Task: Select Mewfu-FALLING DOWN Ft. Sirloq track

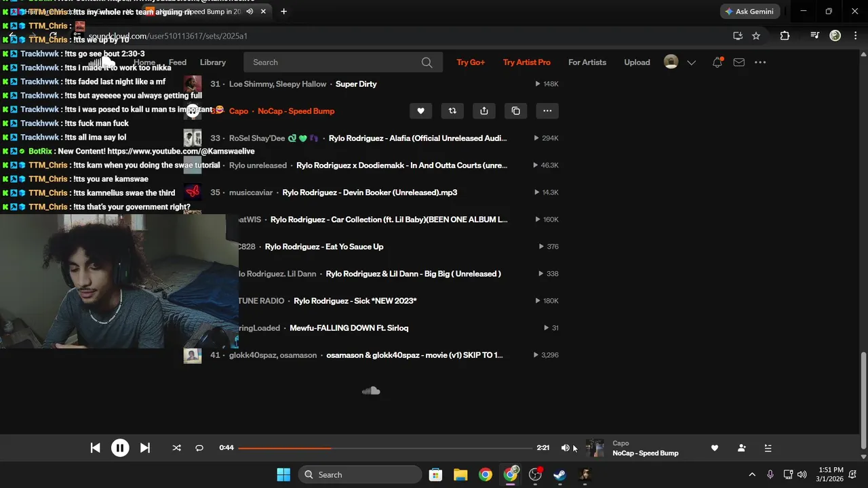Action: pos(349,328)
